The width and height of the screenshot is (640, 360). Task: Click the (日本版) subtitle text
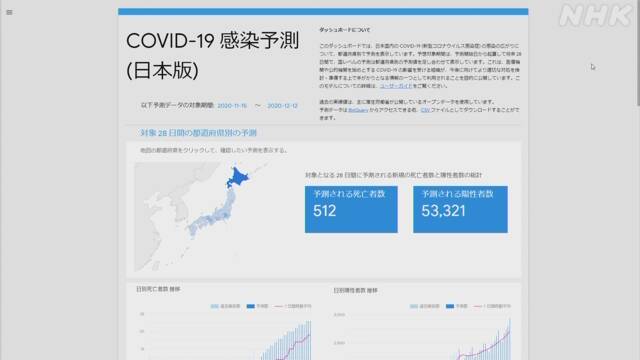point(162,70)
